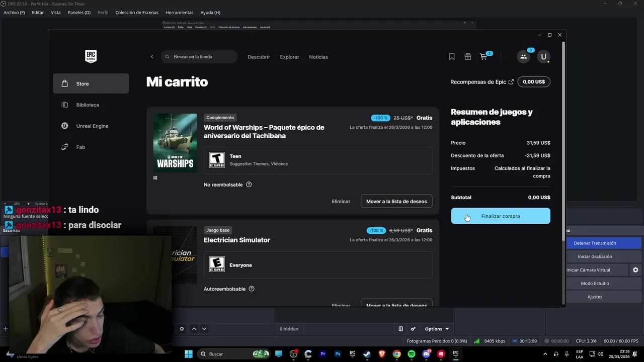Open Store in Epic sidebar
The width and height of the screenshot is (644, 362).
coord(91,83)
